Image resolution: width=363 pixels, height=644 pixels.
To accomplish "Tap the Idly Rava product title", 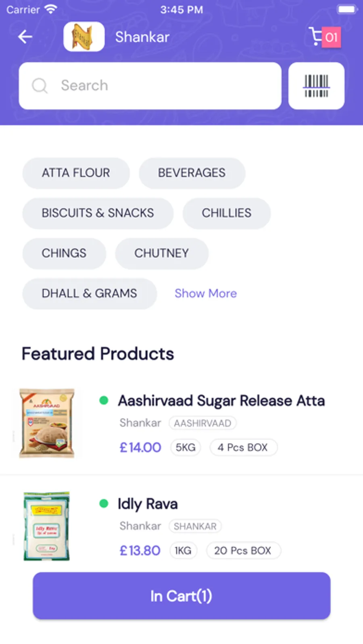I will click(148, 504).
